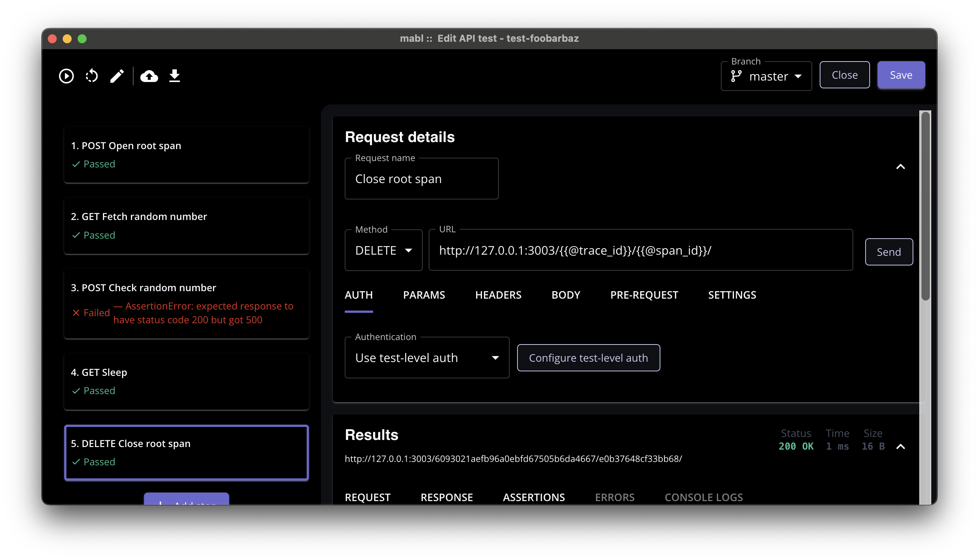Viewport: 979px width, 560px height.
Task: Switch to the SETTINGS tab
Action: [x=732, y=295]
